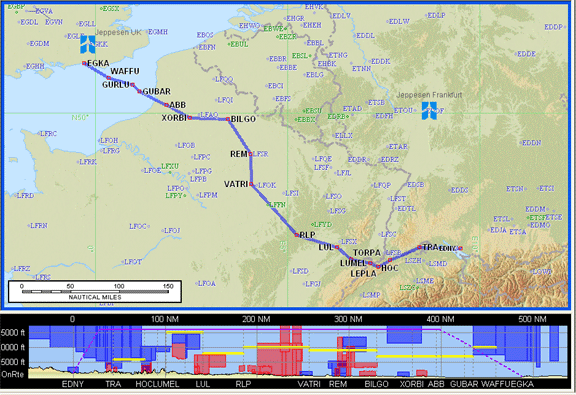Select the EGKA departure waypoint marker

[x=84, y=63]
